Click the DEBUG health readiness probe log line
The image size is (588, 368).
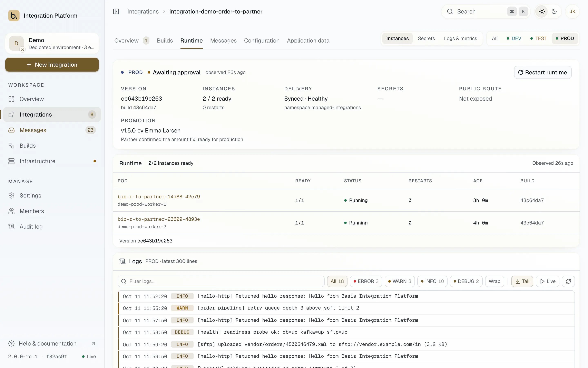click(x=346, y=332)
